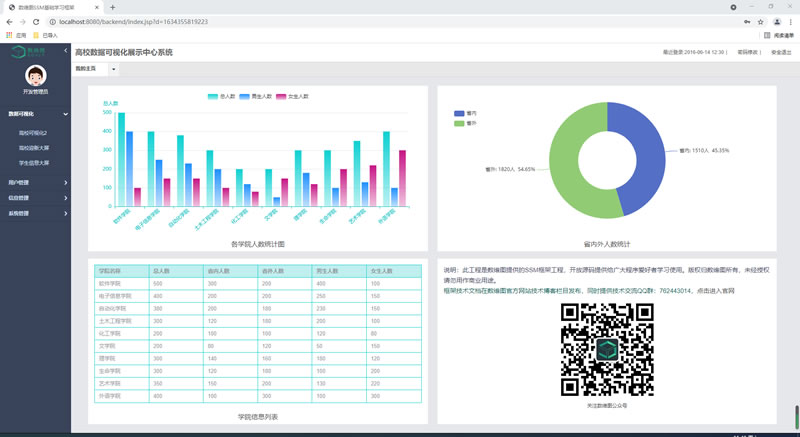
Task: Open the 已导入 bookmarks folder
Action: coord(45,35)
